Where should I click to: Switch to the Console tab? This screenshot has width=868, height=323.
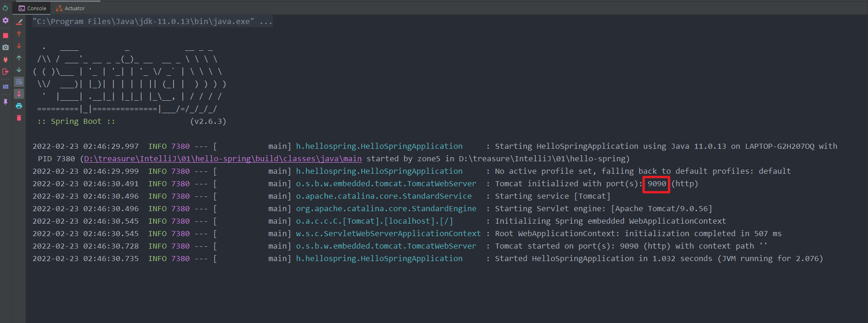pos(32,8)
